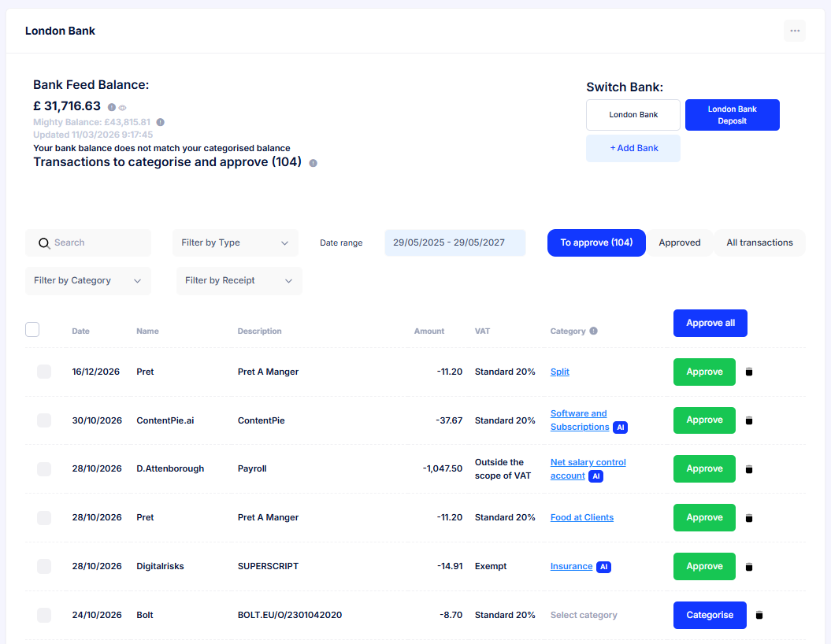Click AI badge on Software and Subscriptions
Image resolution: width=831 pixels, height=644 pixels.
(x=620, y=427)
